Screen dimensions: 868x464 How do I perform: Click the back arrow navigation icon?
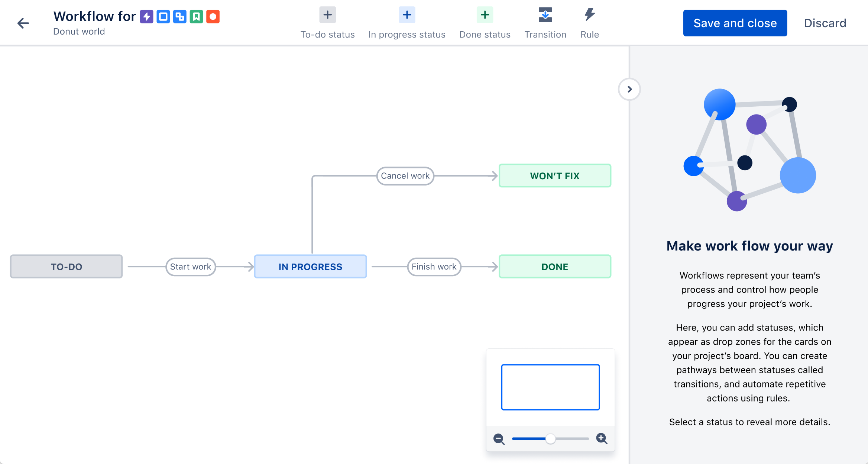pyautogui.click(x=21, y=23)
